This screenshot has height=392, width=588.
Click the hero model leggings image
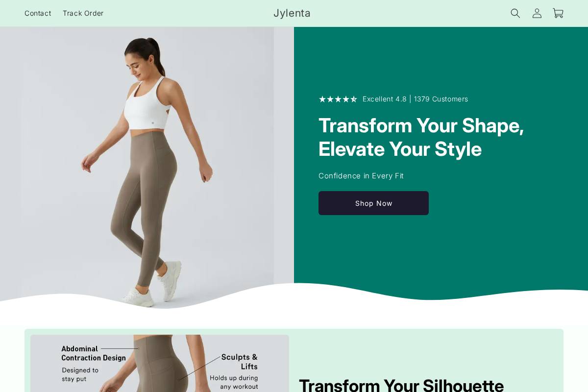147,168
